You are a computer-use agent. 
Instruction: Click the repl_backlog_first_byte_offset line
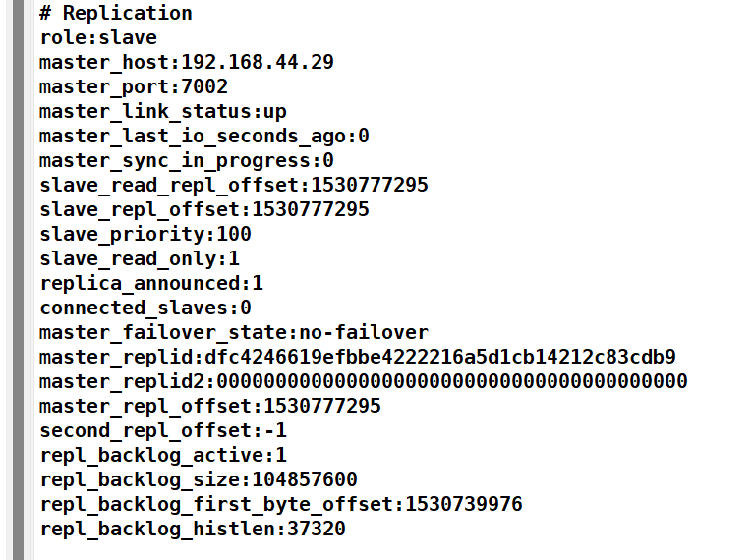(x=281, y=505)
